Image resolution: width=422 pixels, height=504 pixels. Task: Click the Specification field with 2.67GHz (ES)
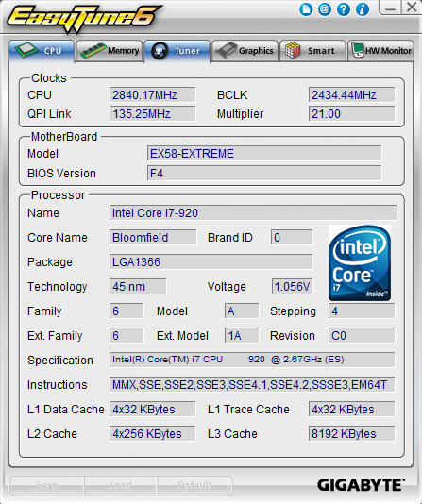252,360
